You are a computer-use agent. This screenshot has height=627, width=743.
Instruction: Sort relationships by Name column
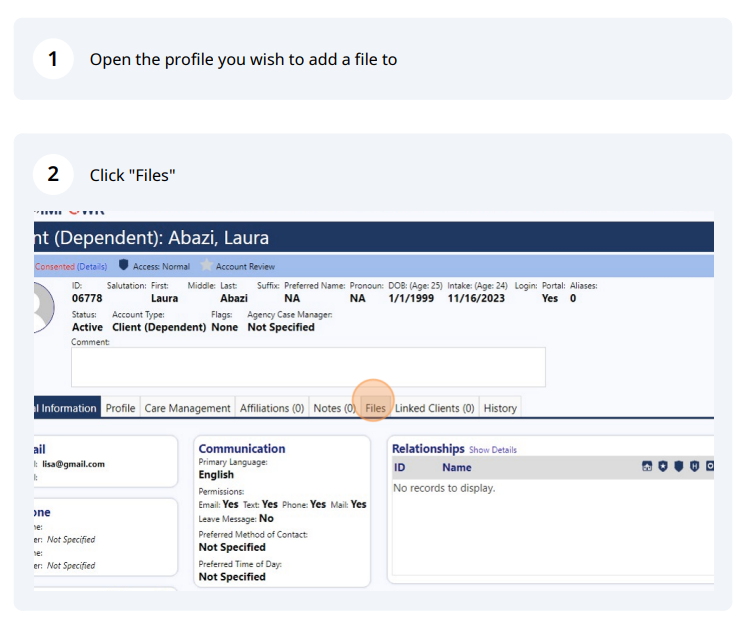tap(457, 467)
